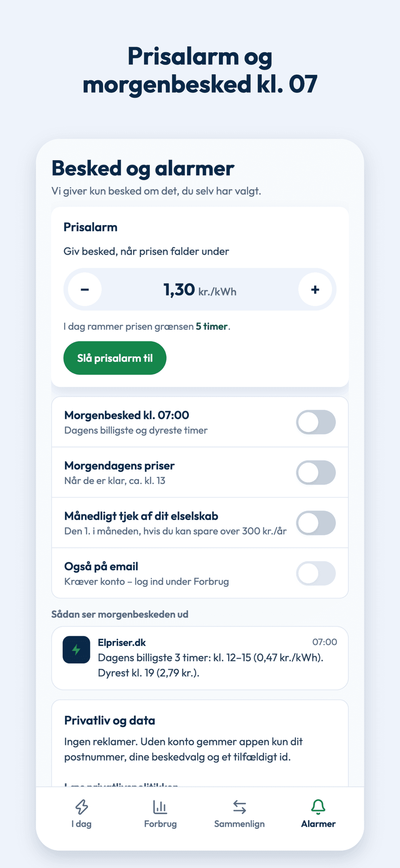Image resolution: width=400 pixels, height=868 pixels.
Task: Select the I dag tab label
Action: coord(81,824)
